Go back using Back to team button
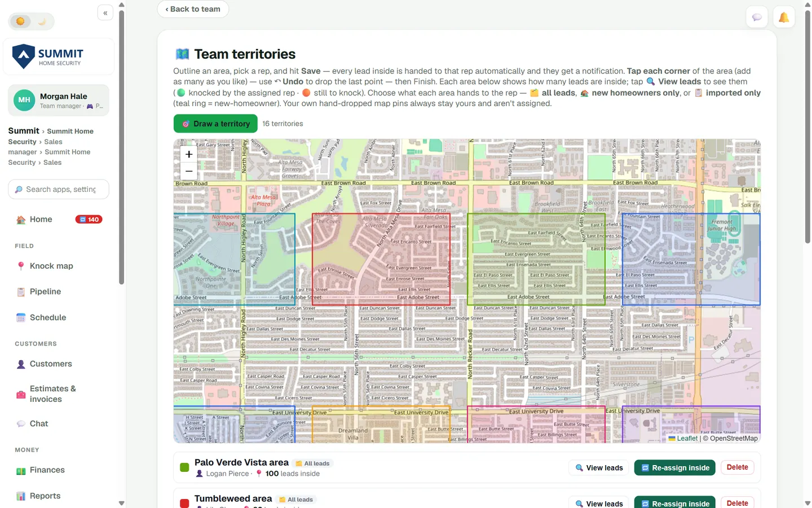Viewport: 812px width, 508px height. (193, 9)
